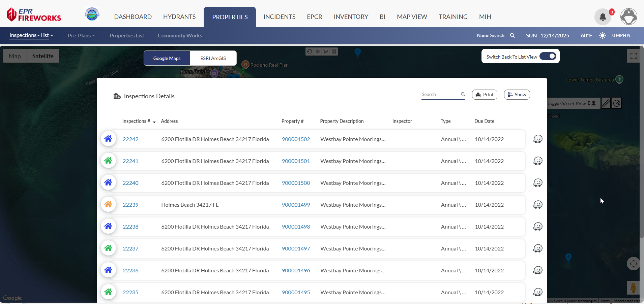Click the Inspections Details search field
The width and height of the screenshot is (644, 304).
440,95
